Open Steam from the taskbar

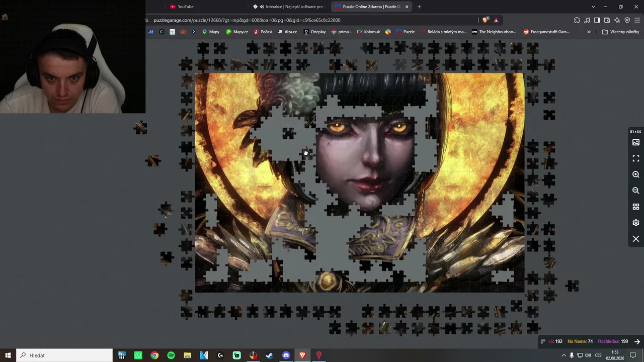270,355
